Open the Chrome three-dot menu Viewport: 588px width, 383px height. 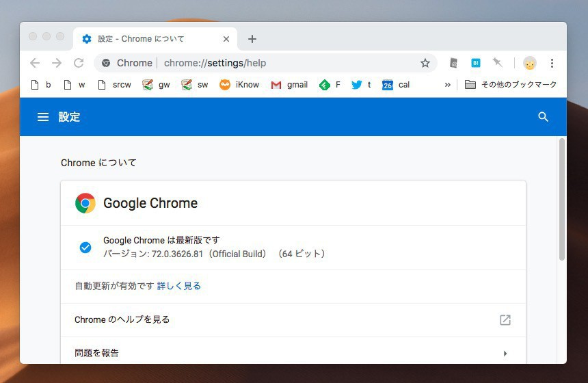(552, 63)
